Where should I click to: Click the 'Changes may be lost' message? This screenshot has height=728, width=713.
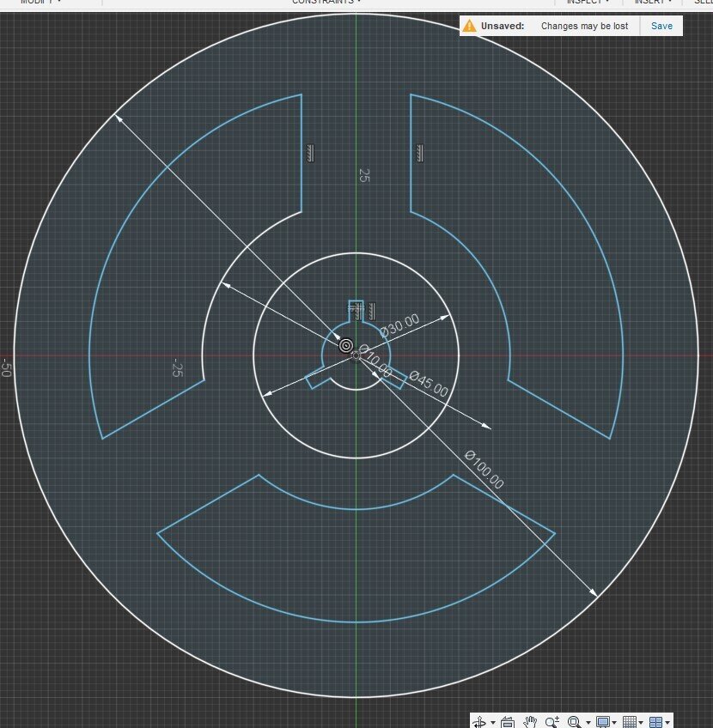pyautogui.click(x=584, y=26)
